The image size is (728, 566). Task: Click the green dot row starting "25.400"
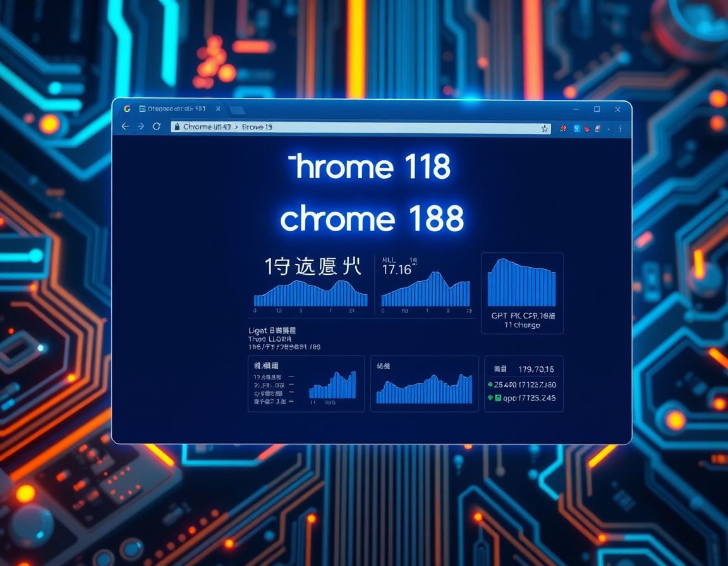pos(522,385)
